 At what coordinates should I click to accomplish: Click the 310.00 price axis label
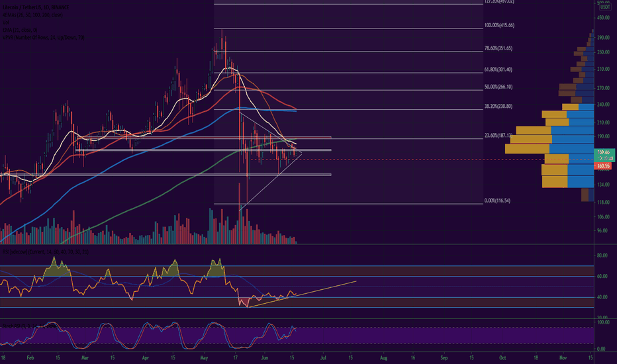603,69
